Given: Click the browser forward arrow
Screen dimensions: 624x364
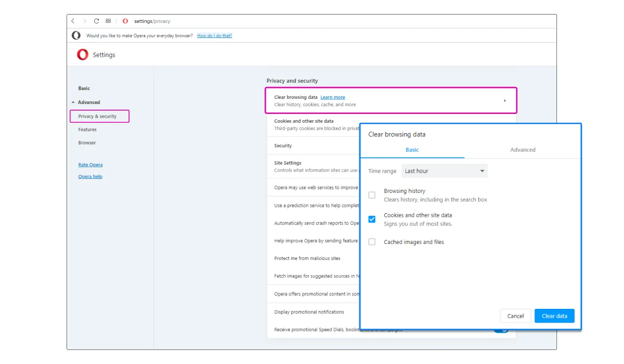Looking at the screenshot, I should (85, 21).
